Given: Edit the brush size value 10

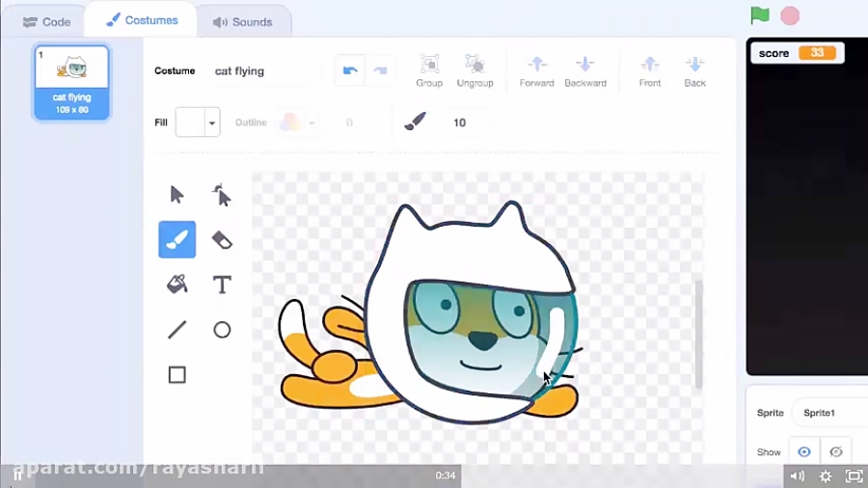Looking at the screenshot, I should (460, 122).
